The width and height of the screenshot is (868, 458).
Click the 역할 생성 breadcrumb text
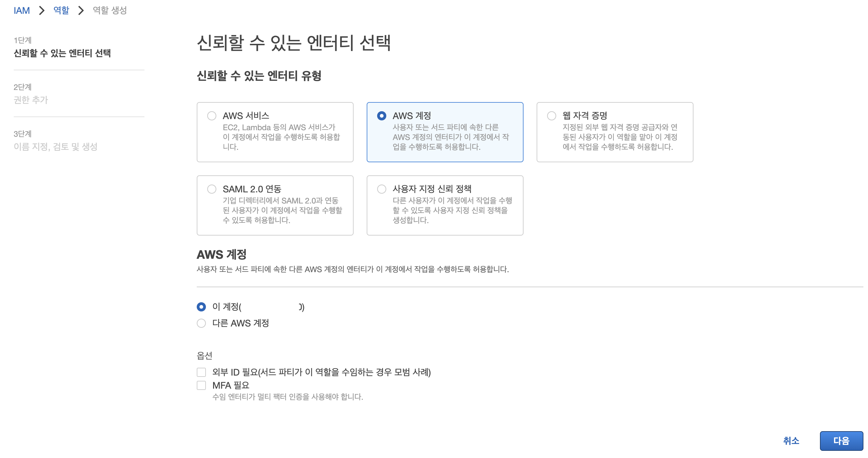point(110,10)
